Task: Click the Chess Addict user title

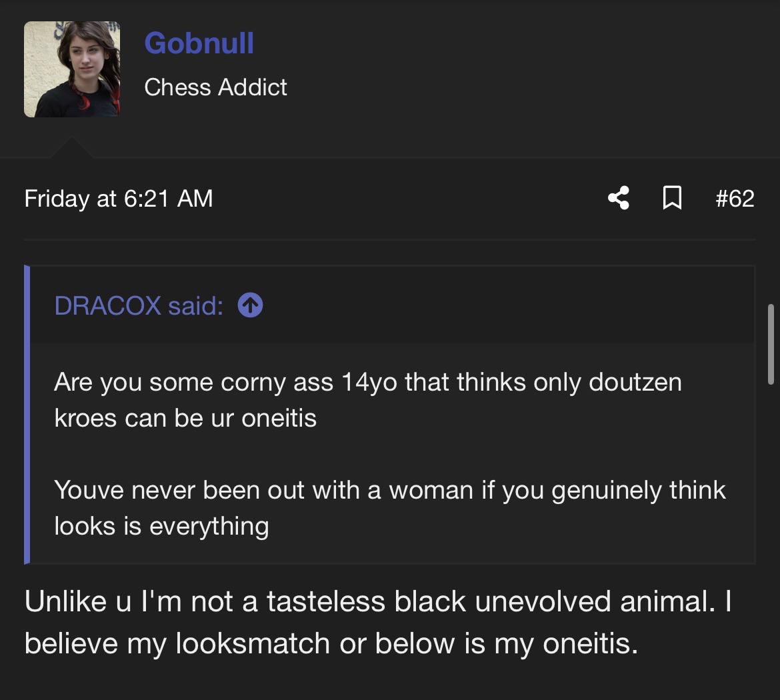Action: pos(215,87)
